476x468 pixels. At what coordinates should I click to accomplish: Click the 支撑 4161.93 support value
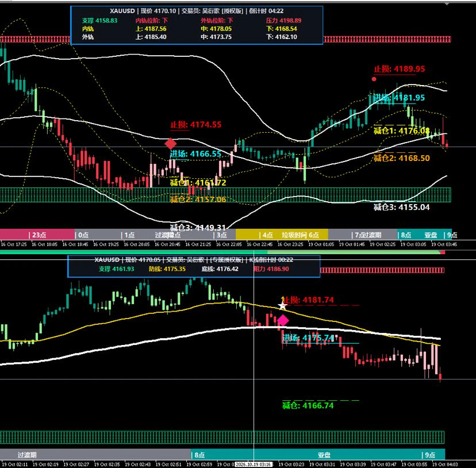coord(117,268)
